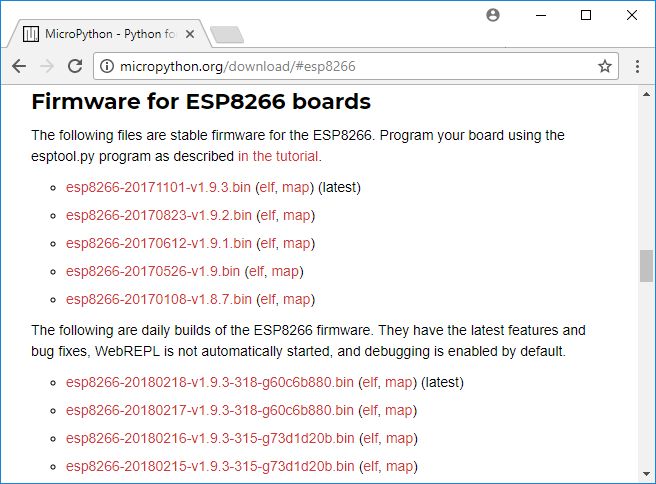Open a new tab next to MicroPython tab
Screen dimensions: 656x484
(x=227, y=35)
